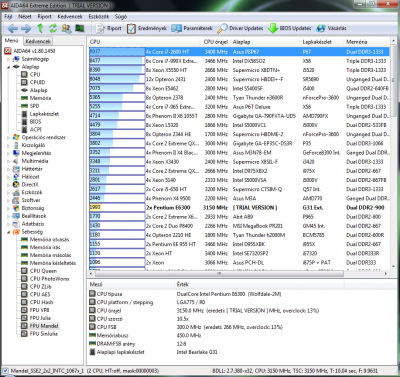This screenshot has width=400, height=377.
Task: Sort by the Alaplap column header
Action: [x=265, y=42]
